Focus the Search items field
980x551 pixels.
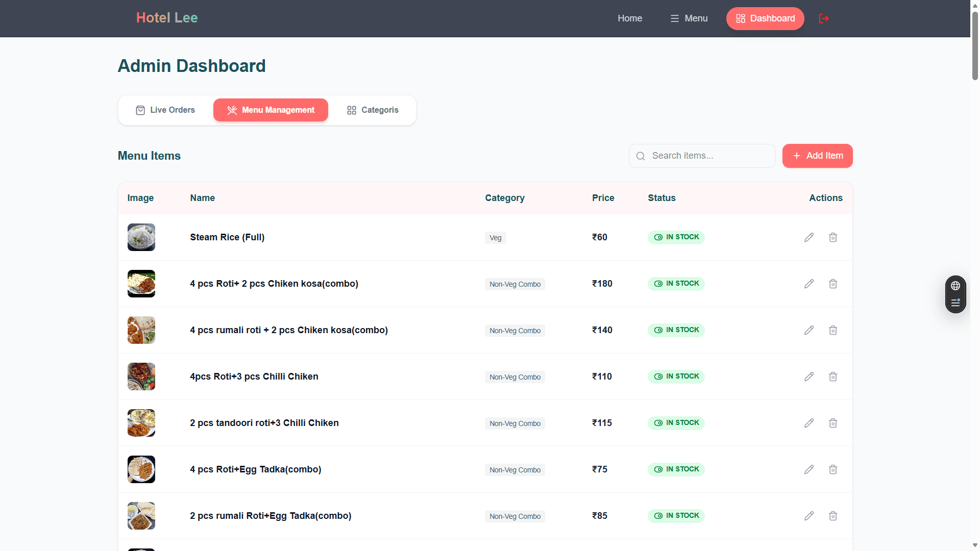click(x=702, y=156)
